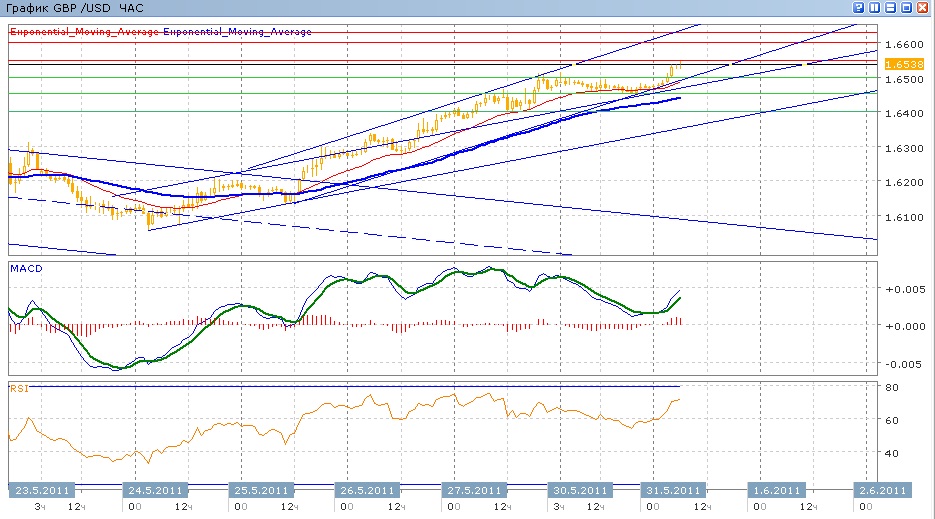The width and height of the screenshot is (935, 519).
Task: Select the 27.5.2011 date marker
Action: click(474, 490)
